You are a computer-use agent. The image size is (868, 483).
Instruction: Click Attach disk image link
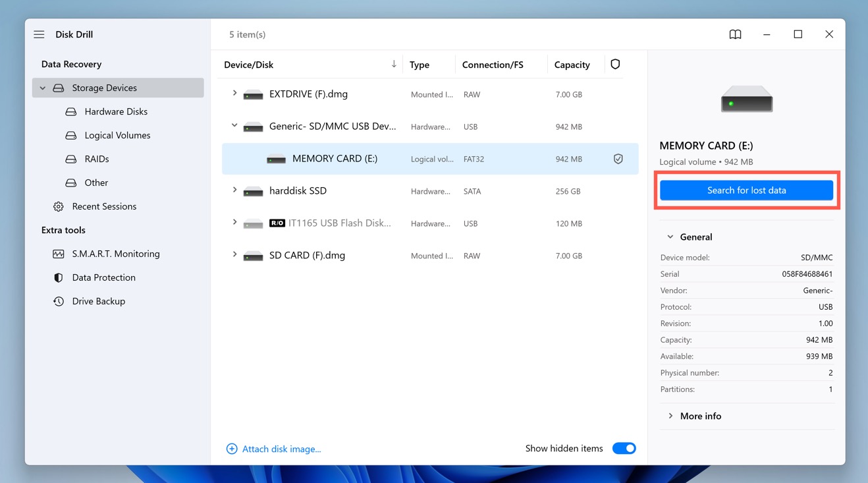pos(281,449)
